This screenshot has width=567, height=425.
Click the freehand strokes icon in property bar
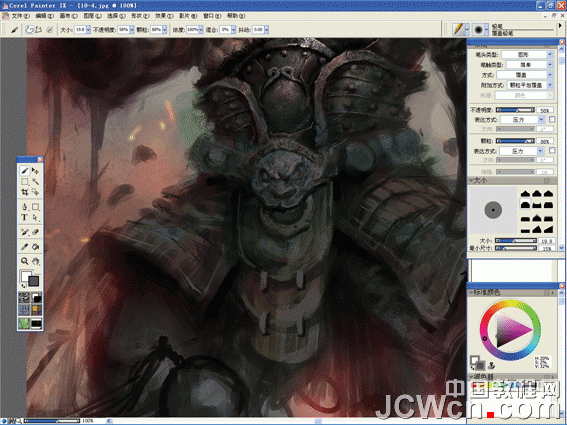pos(30,30)
